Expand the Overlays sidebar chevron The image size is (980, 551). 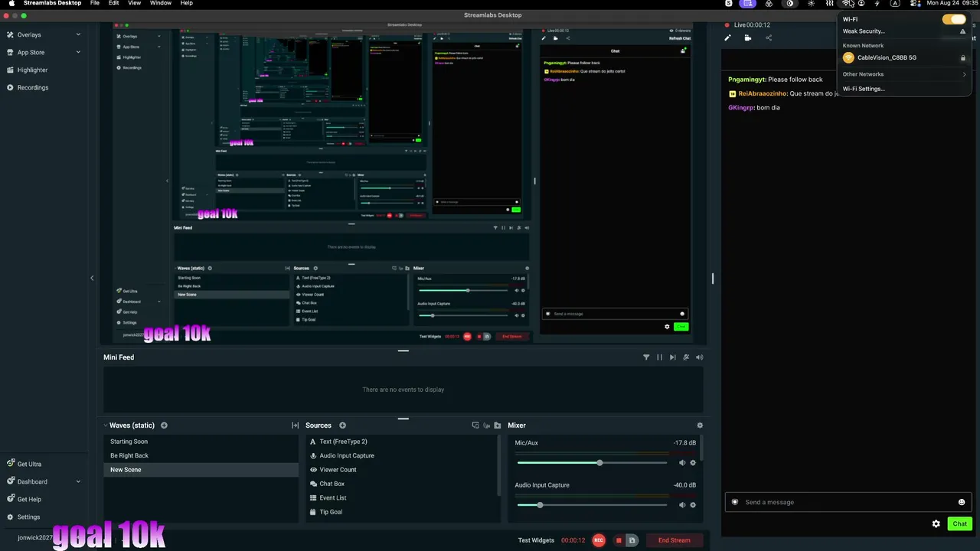[78, 34]
